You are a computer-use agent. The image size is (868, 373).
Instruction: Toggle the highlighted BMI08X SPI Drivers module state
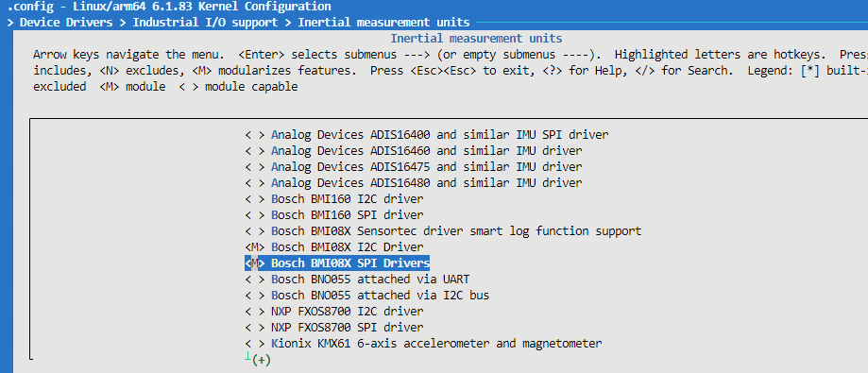[255, 263]
